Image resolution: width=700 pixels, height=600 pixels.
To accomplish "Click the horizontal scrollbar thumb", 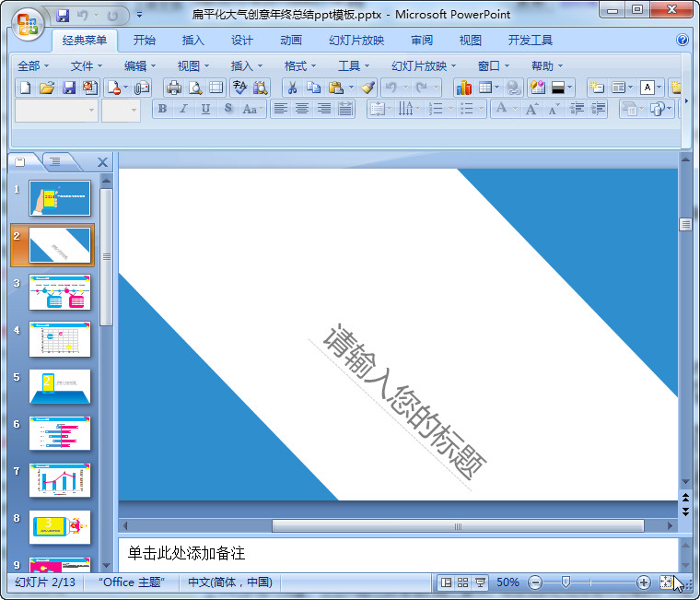I will pyautogui.click(x=458, y=526).
